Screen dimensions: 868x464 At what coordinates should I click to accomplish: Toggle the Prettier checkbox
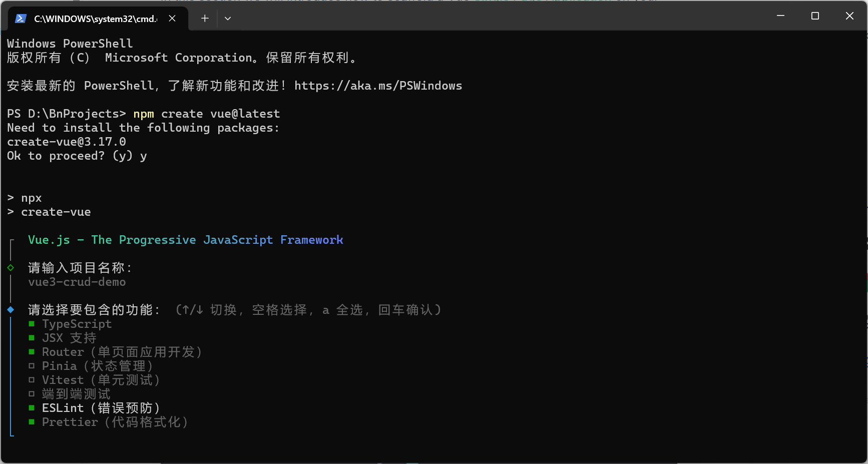(32, 422)
